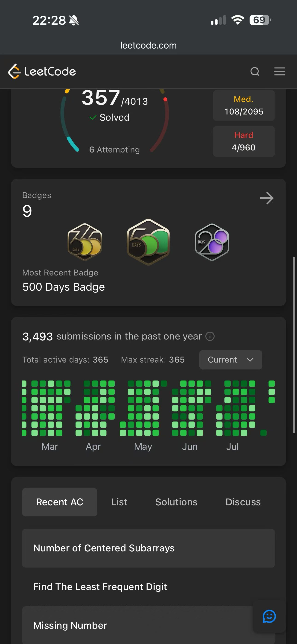Switch to the List tab
297x644 pixels.
[x=119, y=502]
